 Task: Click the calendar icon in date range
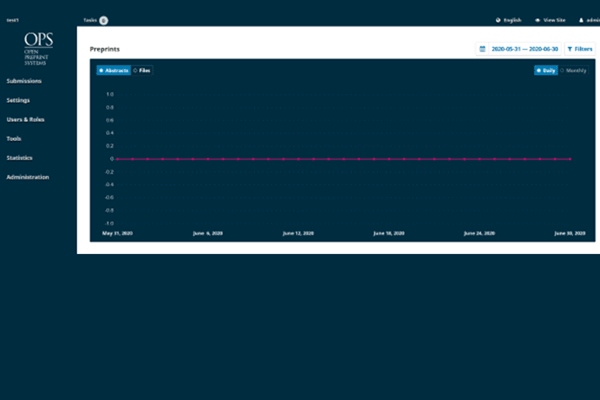(x=482, y=48)
